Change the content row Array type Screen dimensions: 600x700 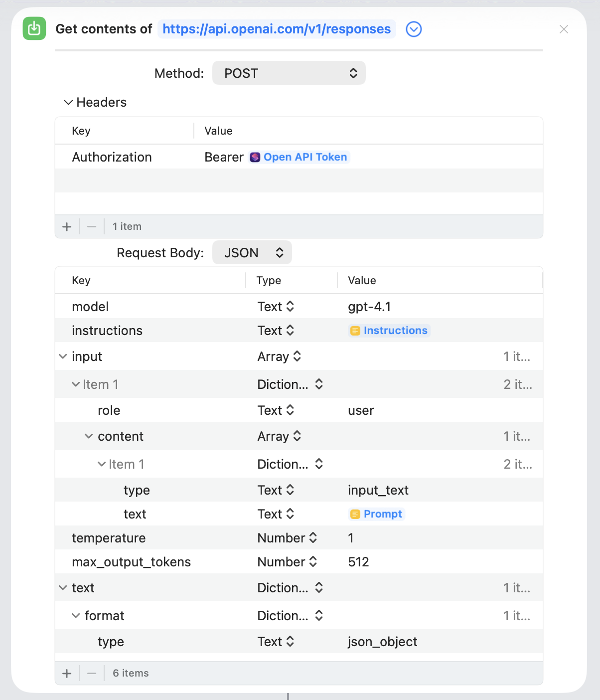[x=279, y=436]
